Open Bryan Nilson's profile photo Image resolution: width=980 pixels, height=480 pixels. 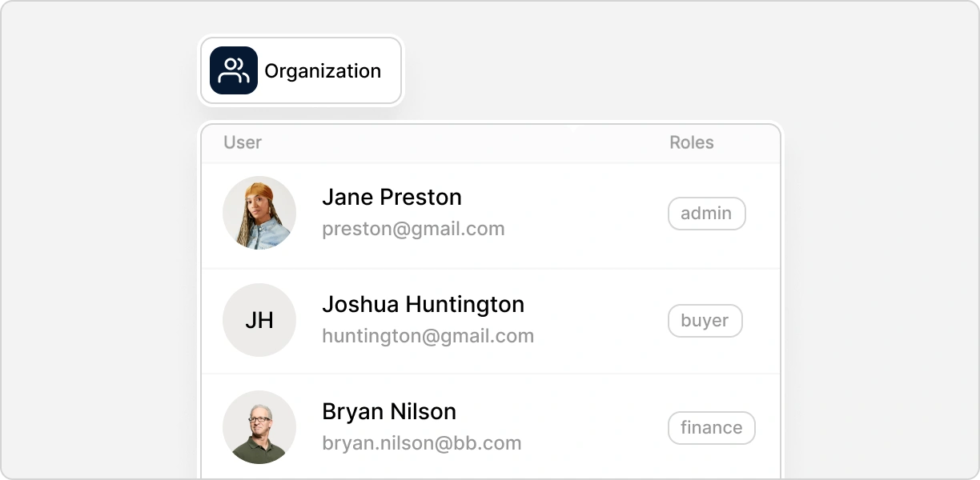click(259, 427)
